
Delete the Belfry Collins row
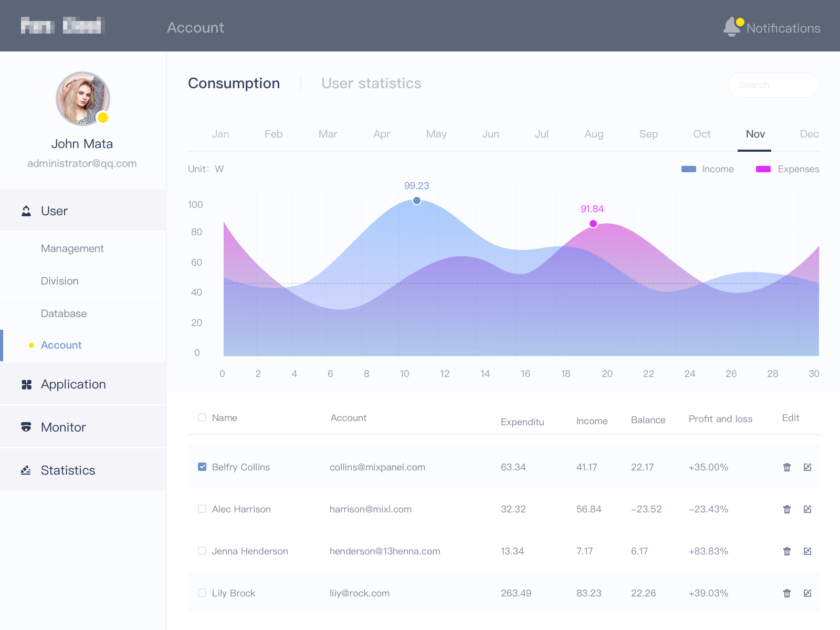[x=786, y=467]
